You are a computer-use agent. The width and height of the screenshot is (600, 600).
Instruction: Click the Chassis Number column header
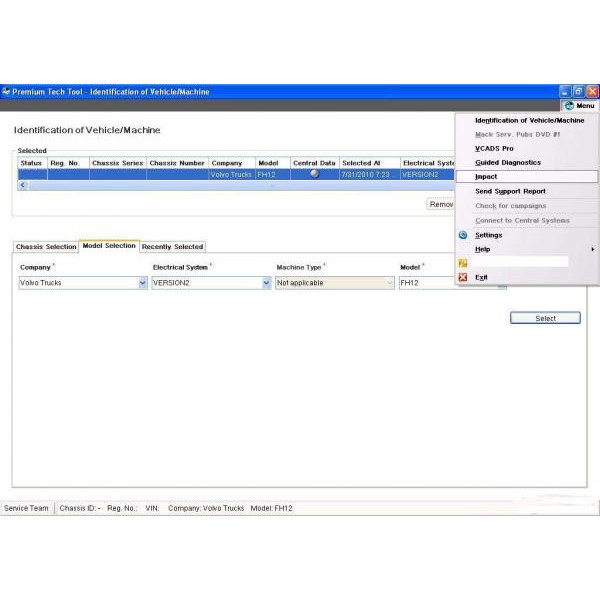pyautogui.click(x=177, y=163)
